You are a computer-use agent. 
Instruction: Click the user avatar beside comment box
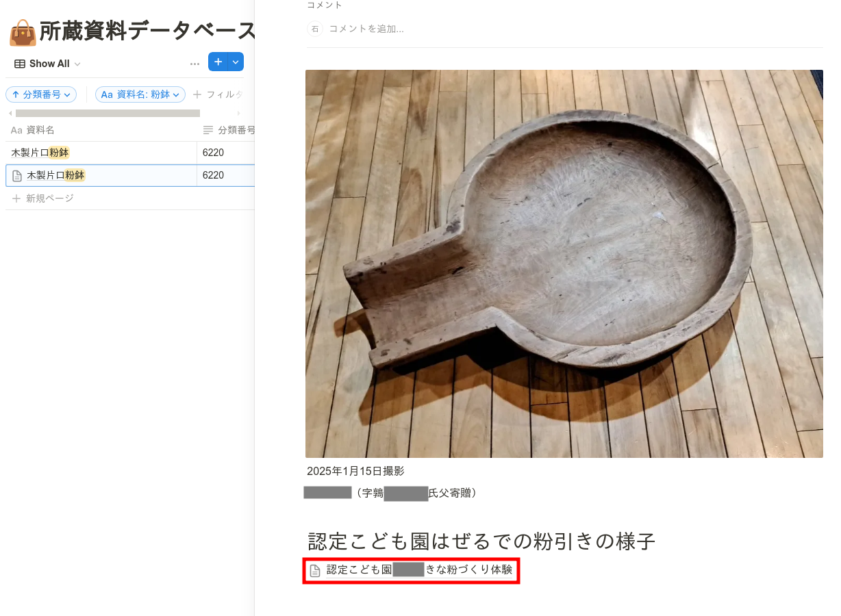pyautogui.click(x=315, y=29)
